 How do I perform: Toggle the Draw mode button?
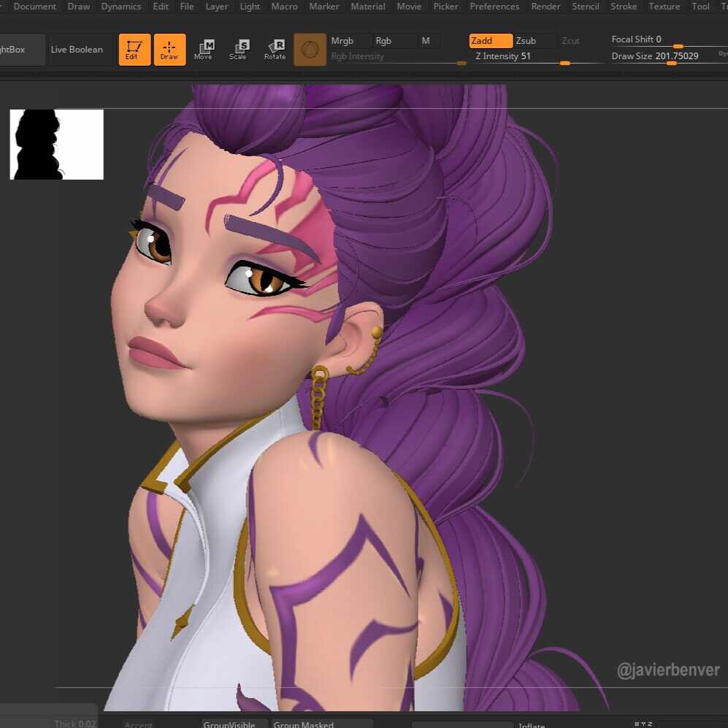[x=169, y=50]
